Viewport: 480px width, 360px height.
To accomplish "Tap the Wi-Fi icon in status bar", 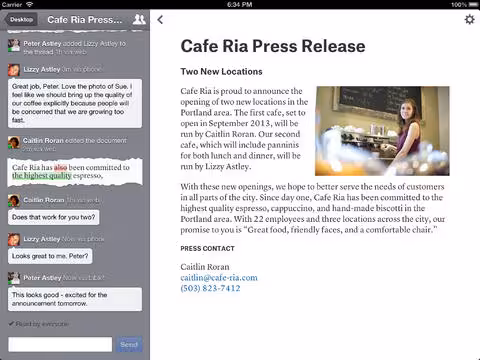I will [x=30, y=4].
